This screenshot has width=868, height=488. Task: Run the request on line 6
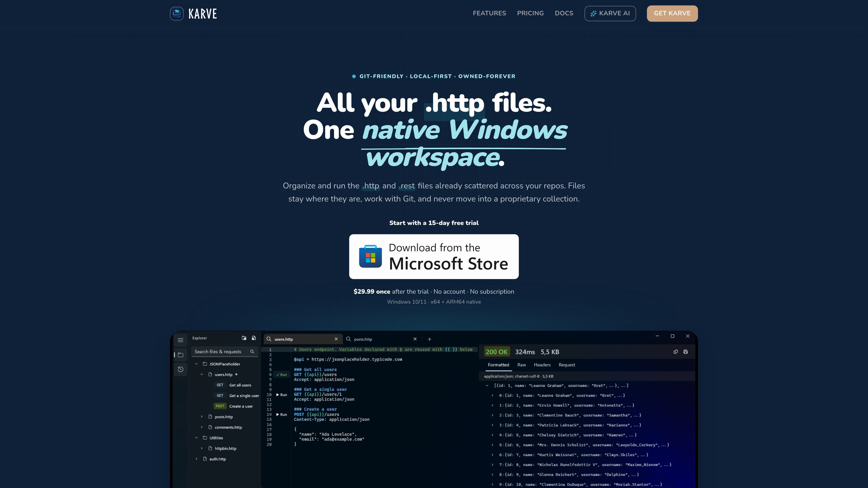pos(282,375)
